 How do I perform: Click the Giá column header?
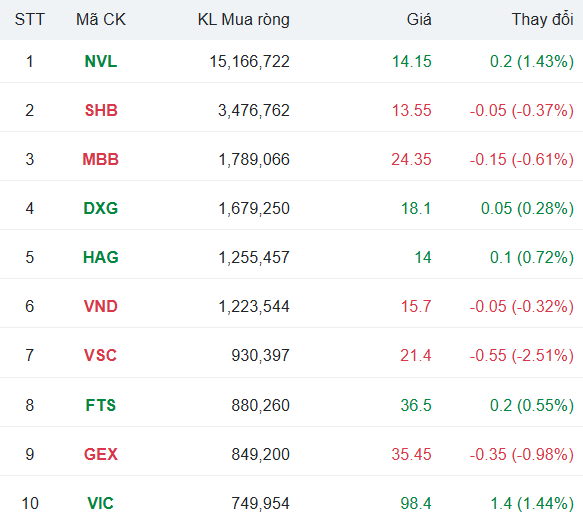[x=419, y=19]
